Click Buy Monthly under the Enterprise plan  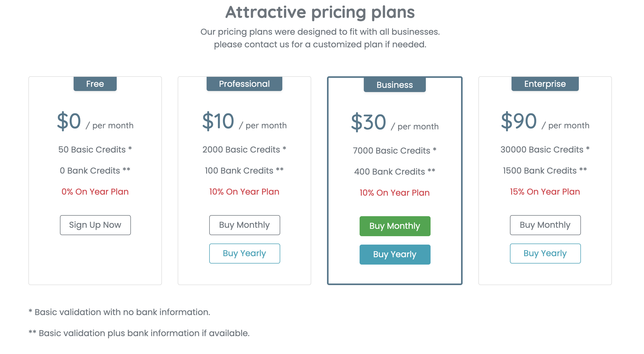pos(545,225)
